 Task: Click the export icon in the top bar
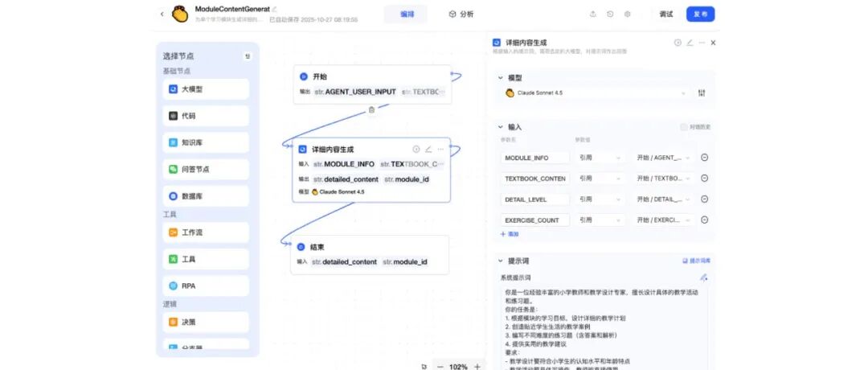click(x=593, y=14)
